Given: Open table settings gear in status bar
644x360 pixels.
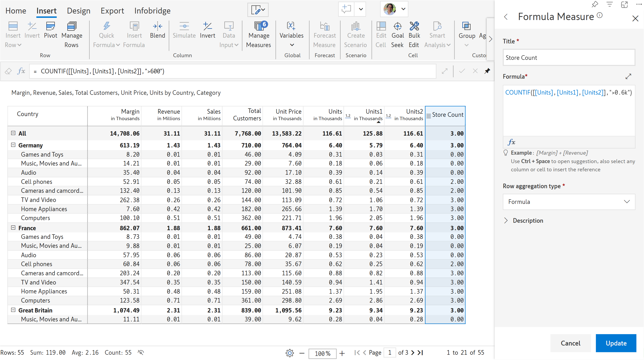Looking at the screenshot, I should tap(289, 353).
